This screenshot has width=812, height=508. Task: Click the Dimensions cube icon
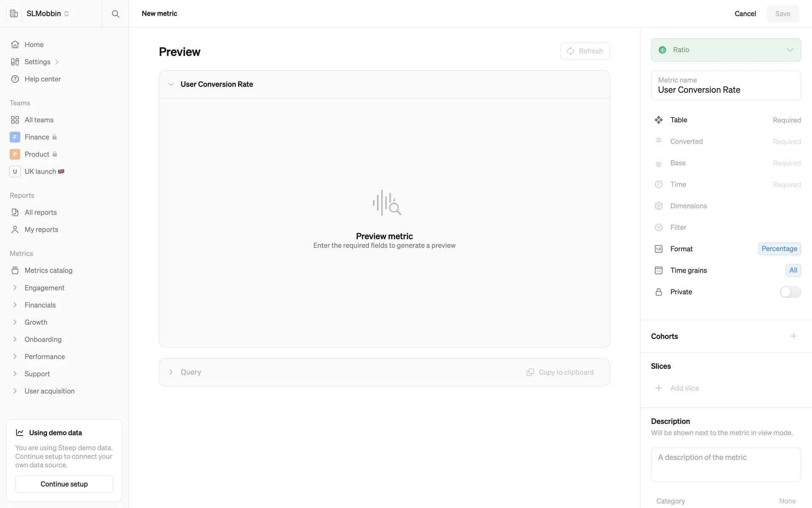658,206
